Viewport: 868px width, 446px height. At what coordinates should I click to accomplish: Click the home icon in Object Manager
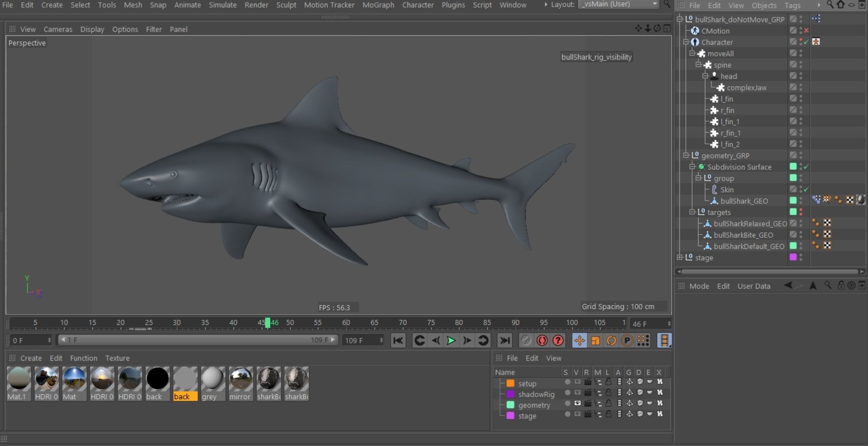tap(841, 5)
